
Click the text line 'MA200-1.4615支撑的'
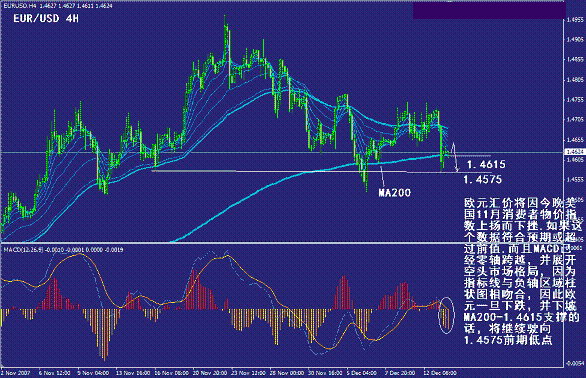click(x=522, y=317)
